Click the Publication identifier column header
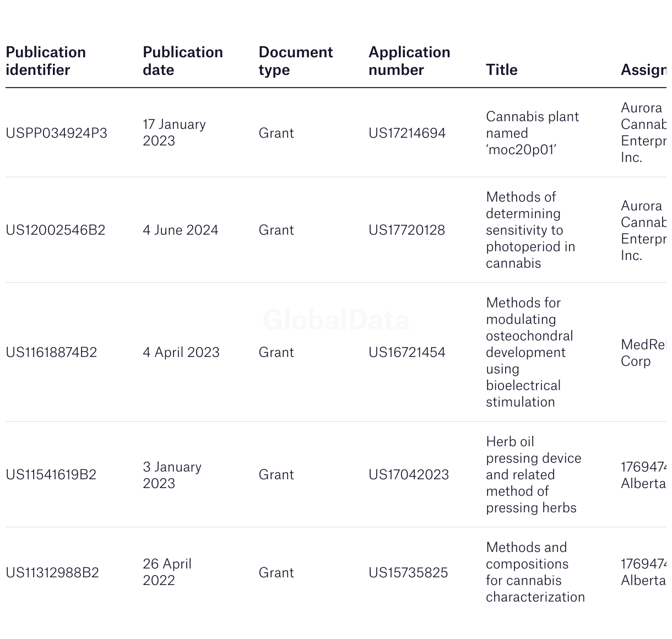 click(46, 61)
